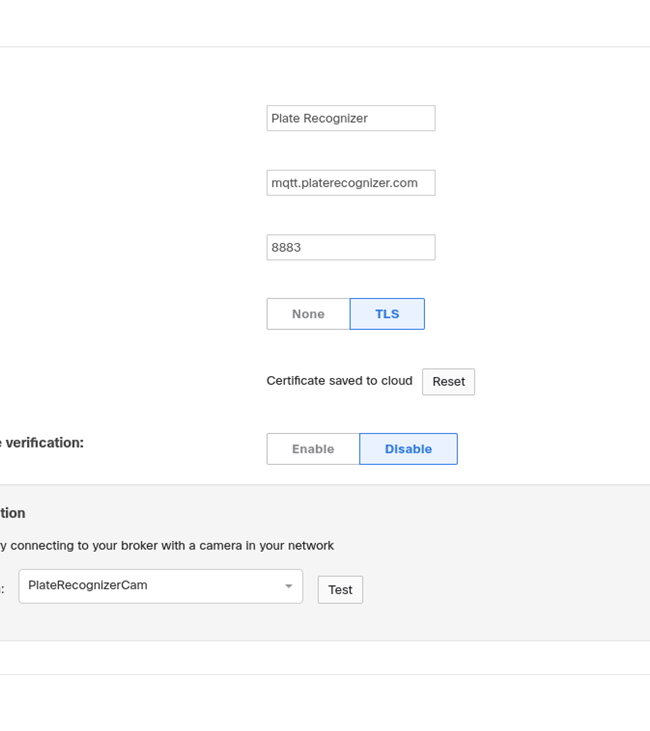Expand the camera selection combo box
Viewport: 650px width, 731px height.
[160, 586]
